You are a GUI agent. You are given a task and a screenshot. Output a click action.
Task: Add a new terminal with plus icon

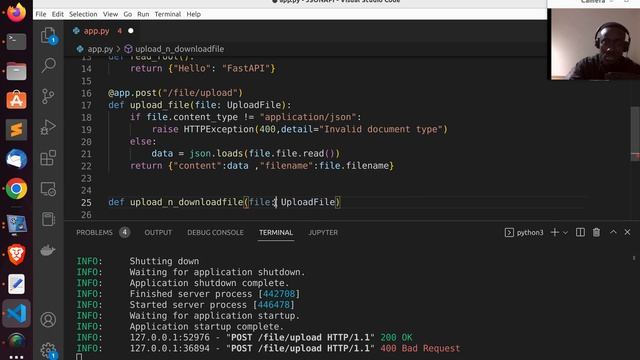pos(554,232)
